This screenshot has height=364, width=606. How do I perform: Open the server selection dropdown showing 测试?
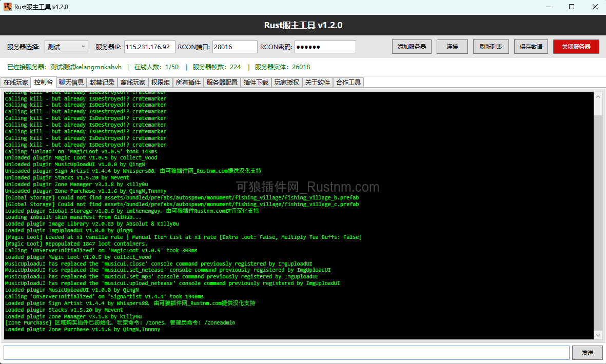[x=66, y=46]
